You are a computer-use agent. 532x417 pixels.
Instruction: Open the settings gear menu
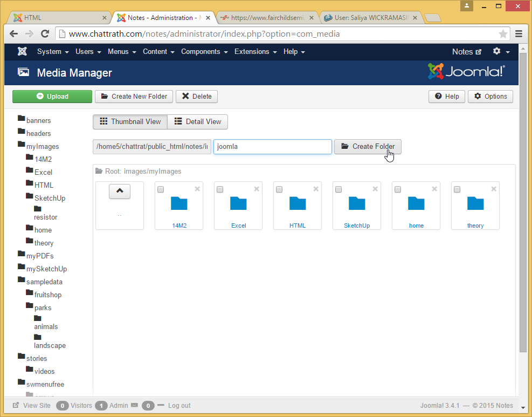point(501,52)
